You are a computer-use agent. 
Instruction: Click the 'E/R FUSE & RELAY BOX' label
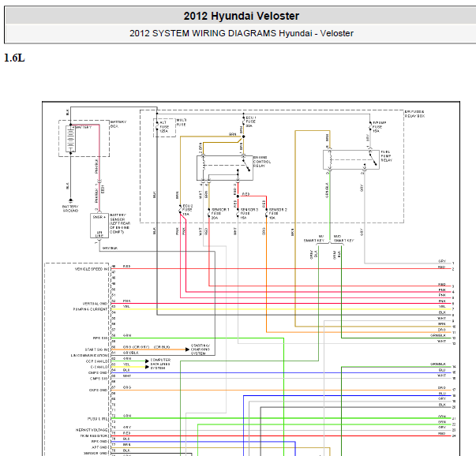414,114
